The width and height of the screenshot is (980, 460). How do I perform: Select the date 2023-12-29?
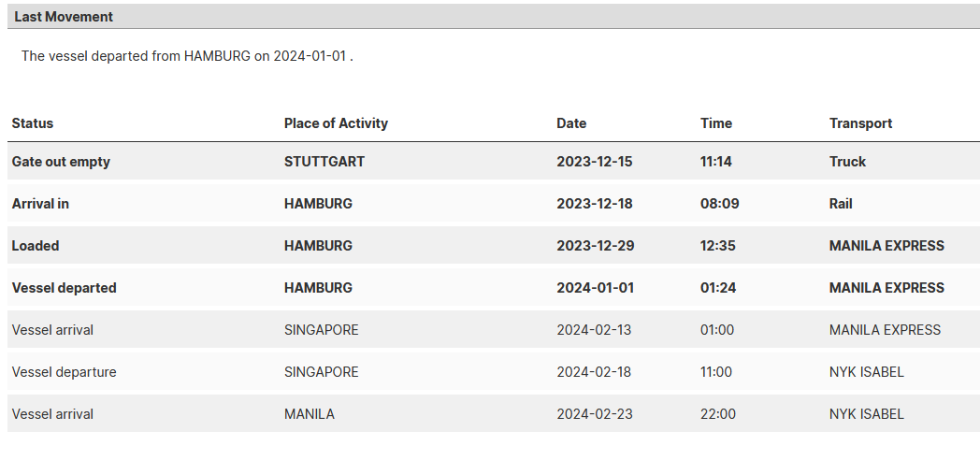coord(595,246)
